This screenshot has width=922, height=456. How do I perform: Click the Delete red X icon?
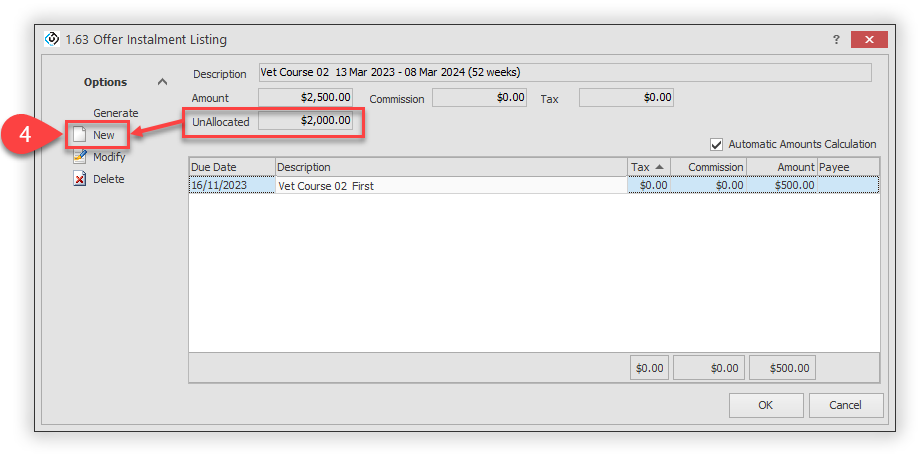(79, 179)
